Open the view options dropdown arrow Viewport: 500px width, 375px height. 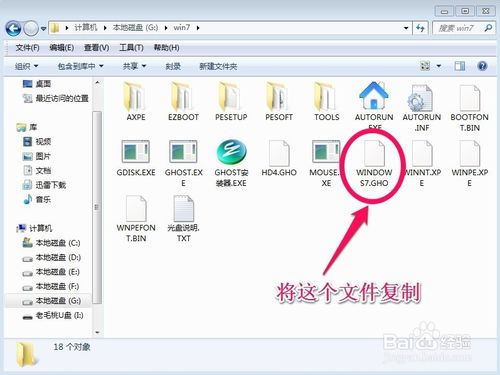point(439,66)
